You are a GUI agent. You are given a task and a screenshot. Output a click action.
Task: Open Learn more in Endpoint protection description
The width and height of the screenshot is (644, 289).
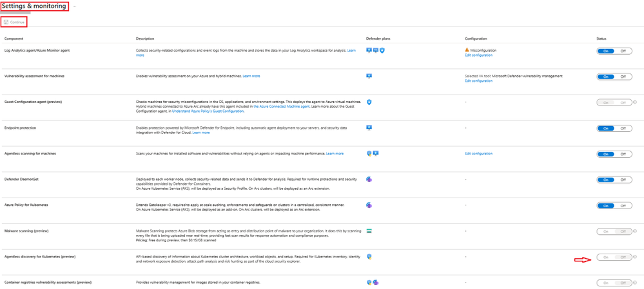click(x=201, y=133)
